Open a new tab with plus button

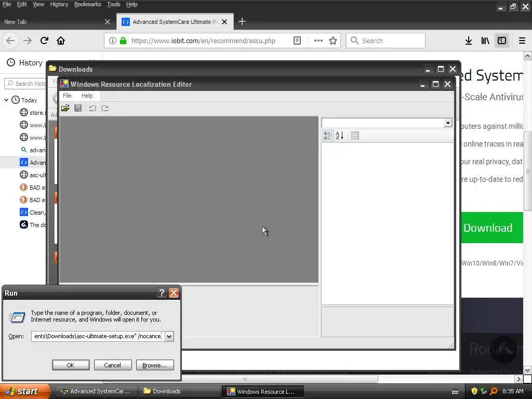click(x=242, y=22)
